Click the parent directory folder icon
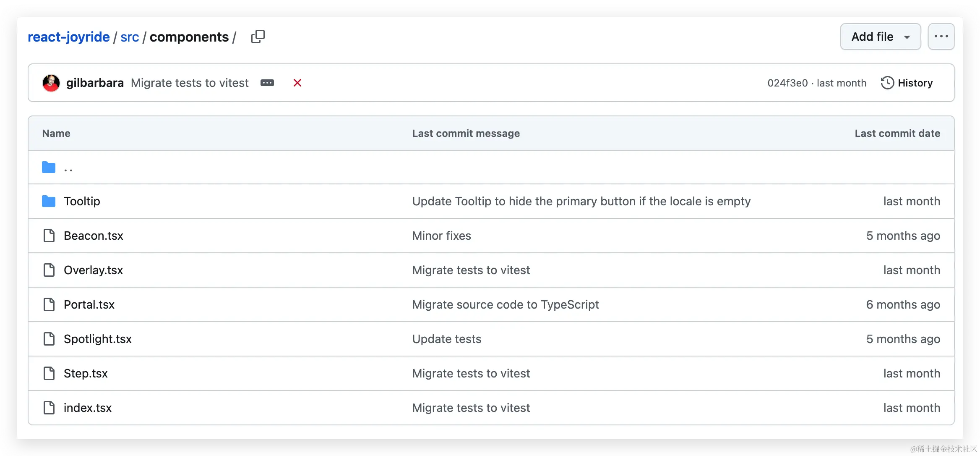Image resolution: width=980 pixels, height=456 pixels. 49,167
